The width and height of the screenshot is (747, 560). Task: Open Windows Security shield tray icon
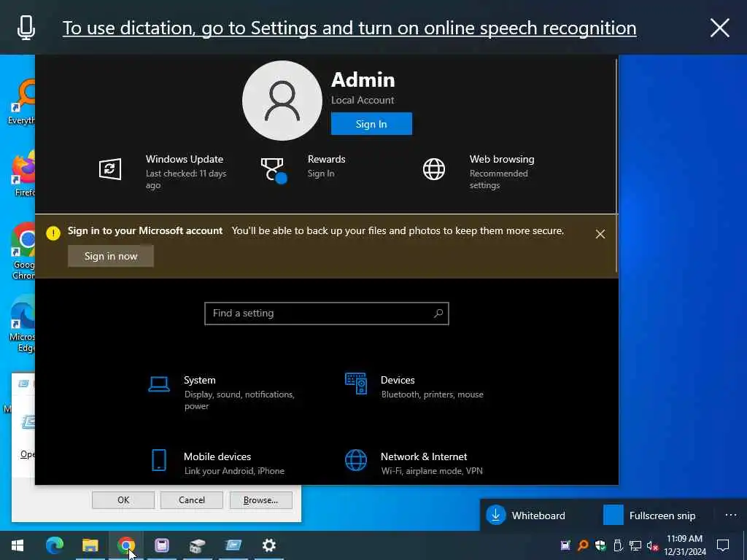click(x=600, y=545)
